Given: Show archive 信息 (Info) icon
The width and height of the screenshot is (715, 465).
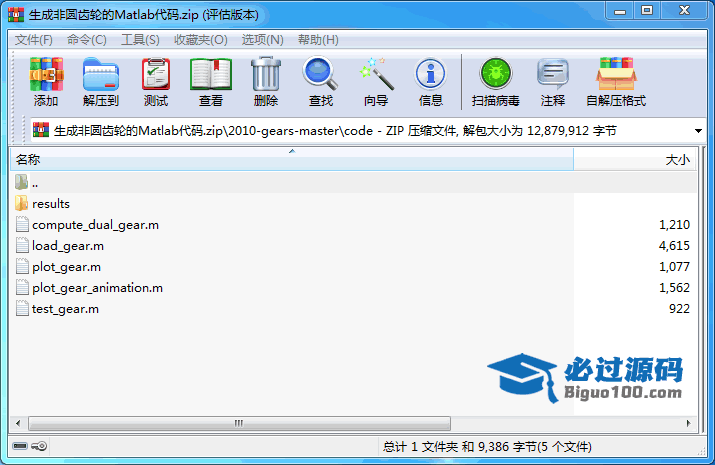Looking at the screenshot, I should point(430,82).
